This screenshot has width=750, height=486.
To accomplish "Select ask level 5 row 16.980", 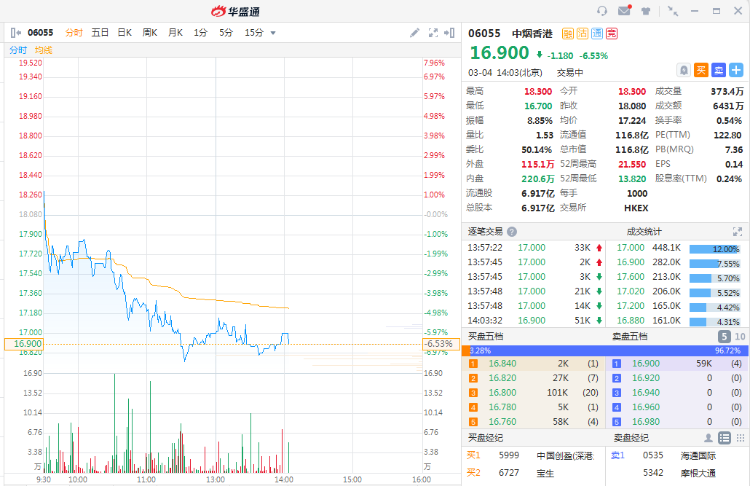I will pyautogui.click(x=678, y=422).
